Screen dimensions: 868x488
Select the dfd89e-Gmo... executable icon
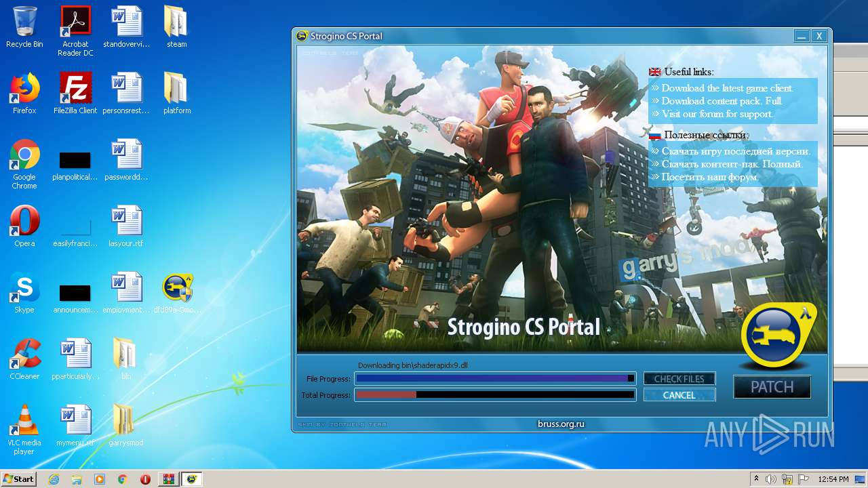coord(177,293)
